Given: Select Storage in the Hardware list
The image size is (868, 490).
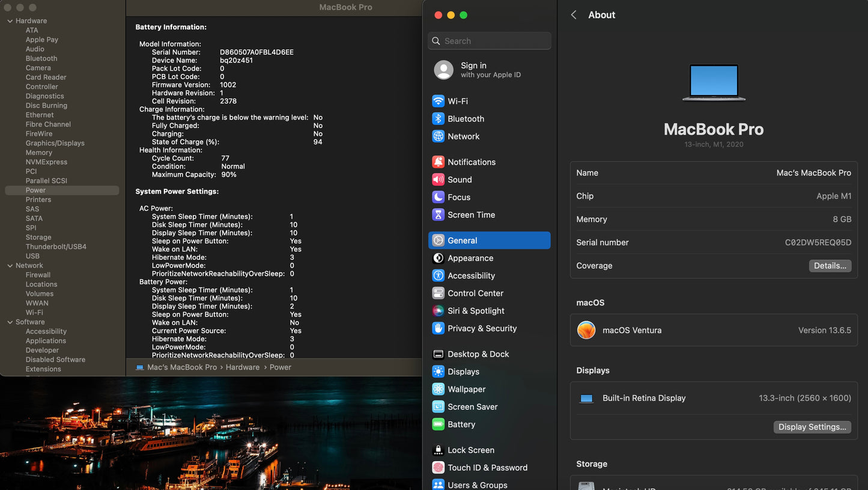Looking at the screenshot, I should [38, 237].
